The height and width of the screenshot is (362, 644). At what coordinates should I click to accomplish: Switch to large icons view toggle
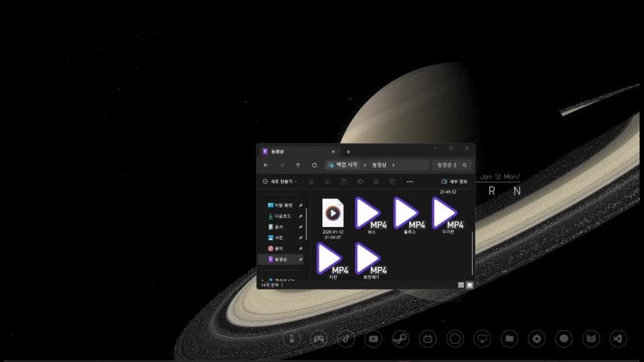coord(470,284)
